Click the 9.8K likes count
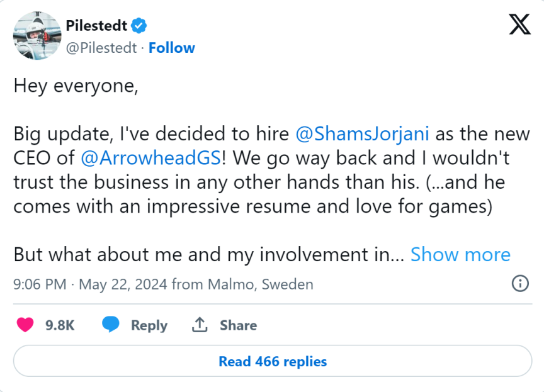Image resolution: width=544 pixels, height=392 pixels. point(60,325)
